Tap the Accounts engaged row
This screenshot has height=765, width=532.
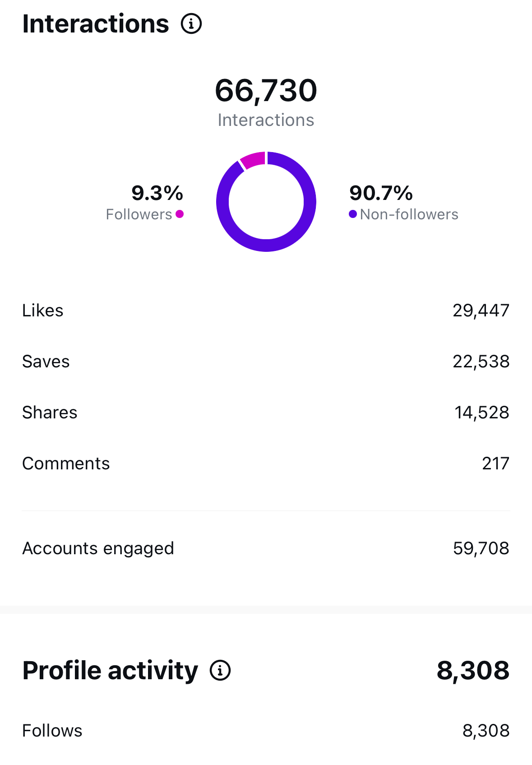(x=266, y=548)
